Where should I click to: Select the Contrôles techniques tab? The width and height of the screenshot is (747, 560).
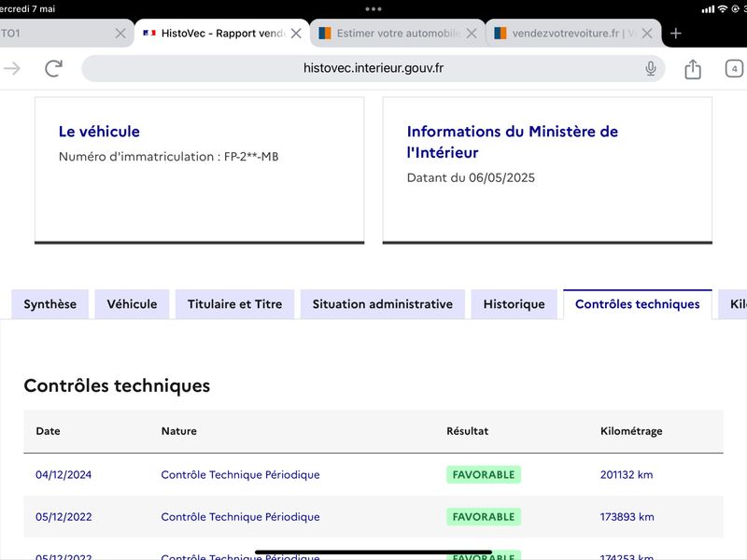pos(638,304)
